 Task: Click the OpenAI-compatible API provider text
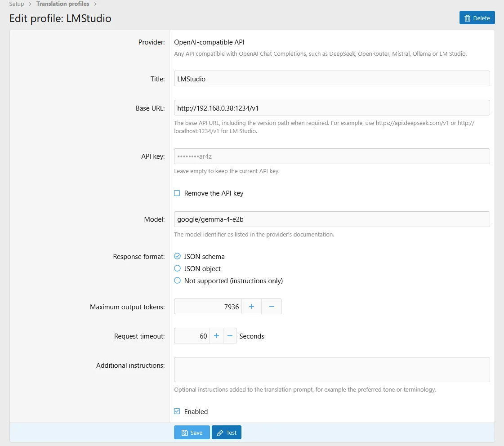pyautogui.click(x=209, y=42)
